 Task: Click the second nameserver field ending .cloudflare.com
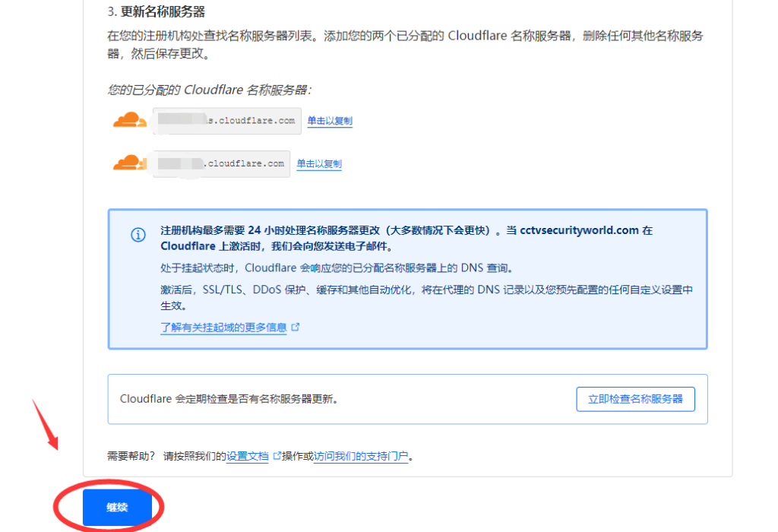coord(222,163)
